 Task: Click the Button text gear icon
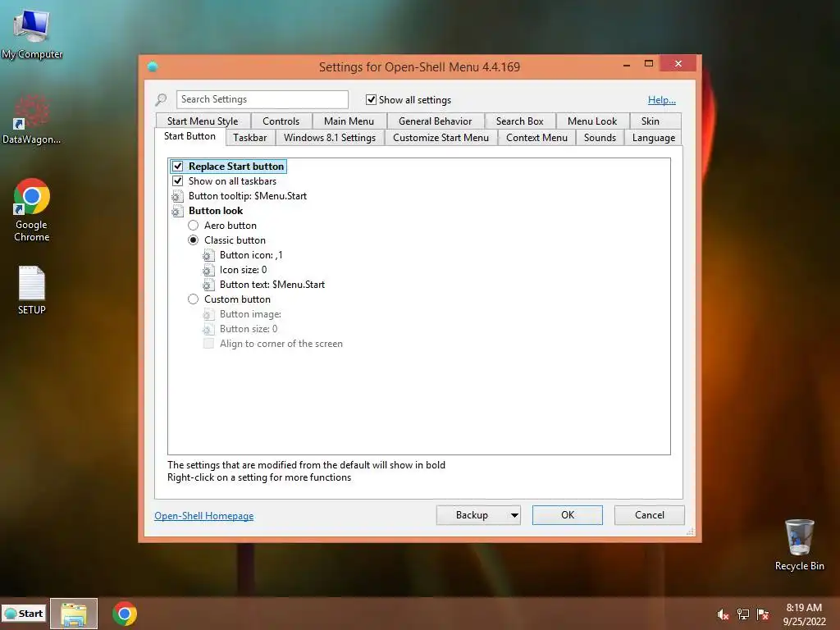tap(208, 285)
